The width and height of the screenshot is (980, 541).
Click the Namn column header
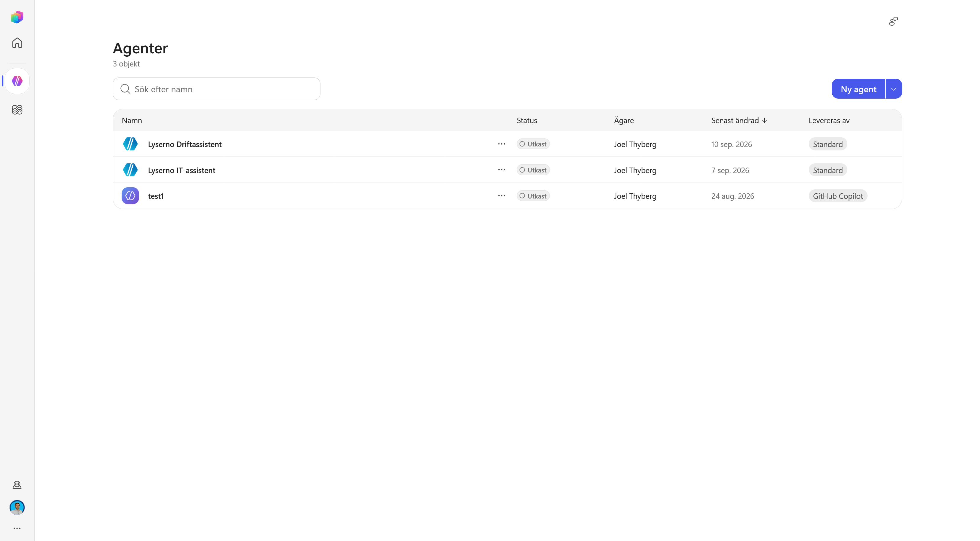tap(132, 120)
